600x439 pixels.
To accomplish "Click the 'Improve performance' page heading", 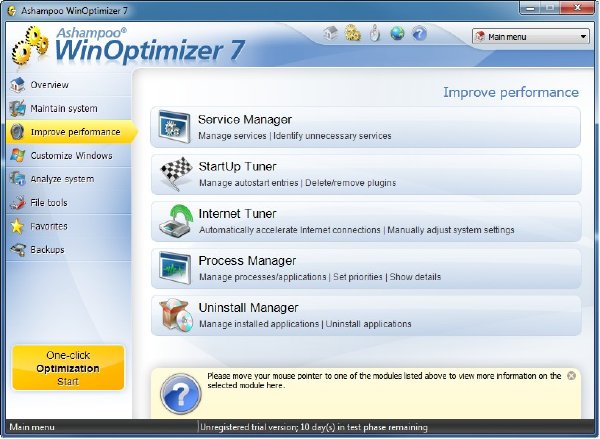I will pos(511,93).
